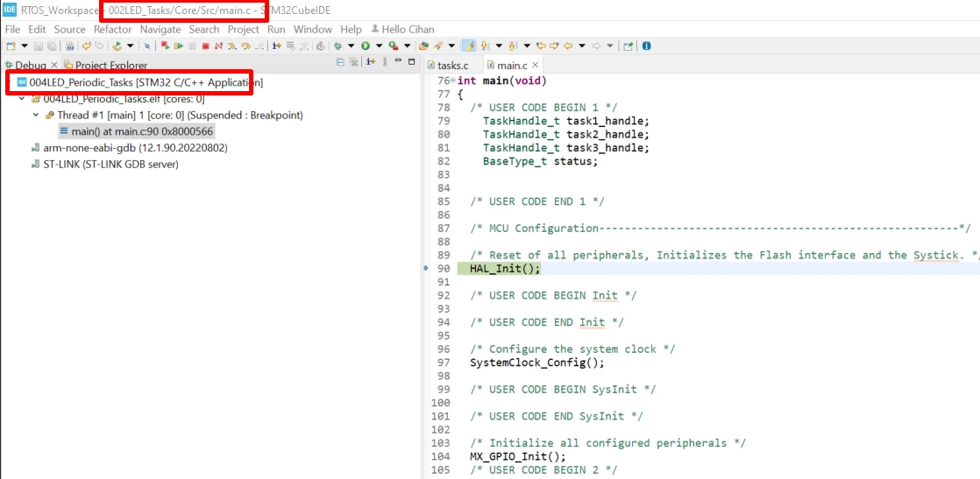This screenshot has height=479, width=980.
Task: Click the Step Into icon
Action: point(232,46)
